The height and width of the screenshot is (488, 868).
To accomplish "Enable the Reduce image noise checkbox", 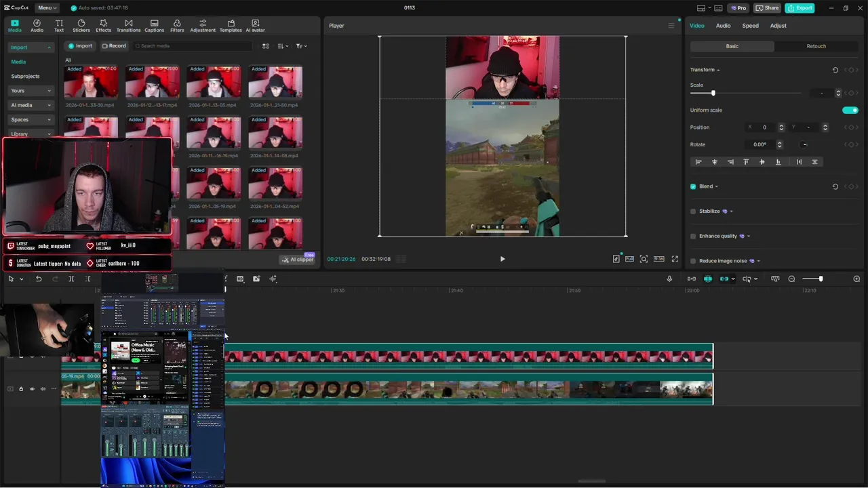I will click(x=693, y=261).
